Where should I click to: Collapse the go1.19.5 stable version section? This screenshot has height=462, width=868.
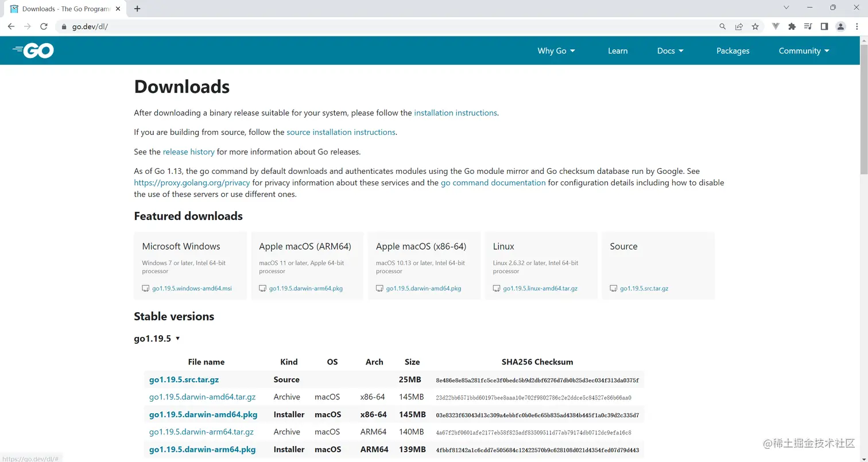coord(157,339)
